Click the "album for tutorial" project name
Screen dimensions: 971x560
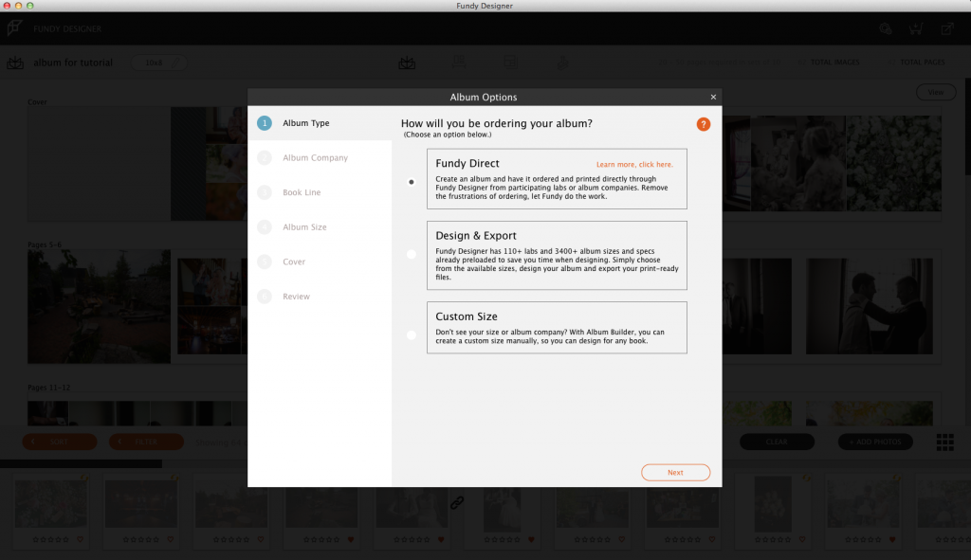(73, 63)
